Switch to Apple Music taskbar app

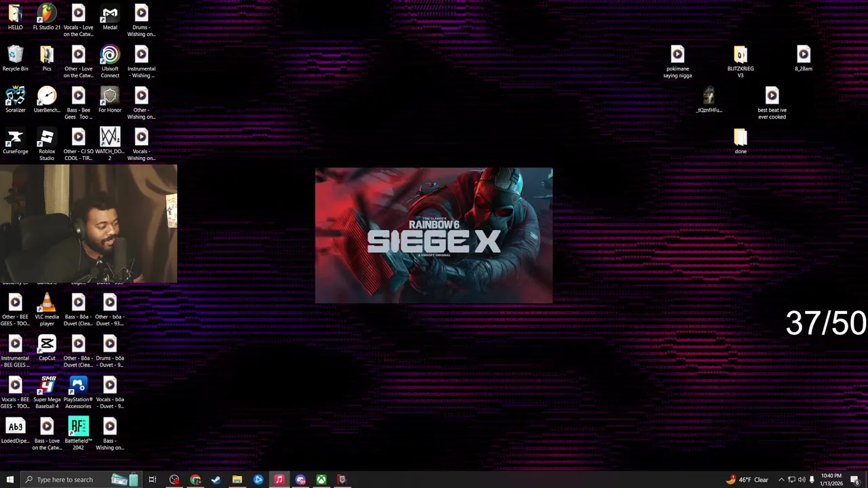point(279,480)
